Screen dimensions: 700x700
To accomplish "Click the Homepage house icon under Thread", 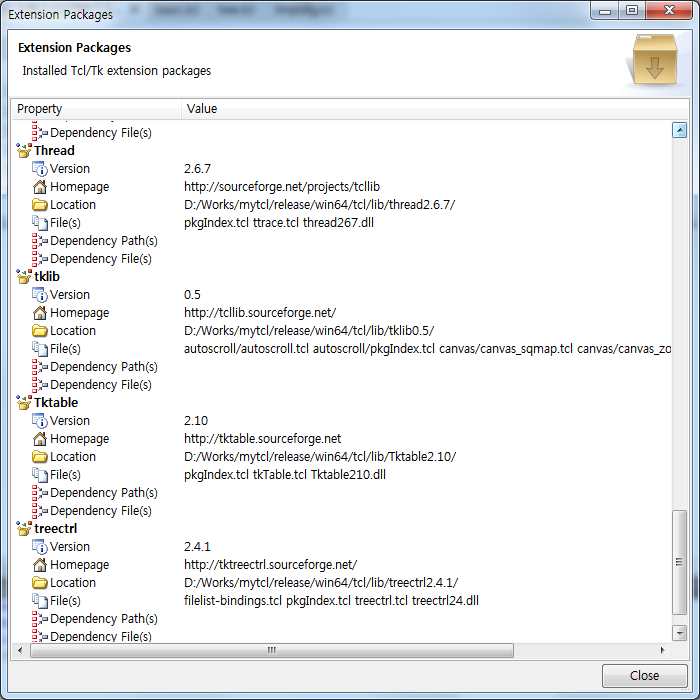I will pyautogui.click(x=40, y=187).
